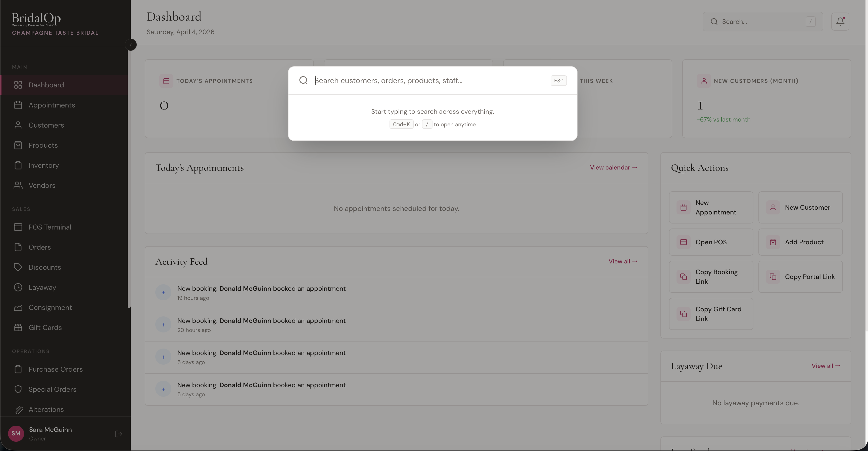Click the Gift Cards icon in sidebar
The width and height of the screenshot is (868, 451).
tap(19, 327)
